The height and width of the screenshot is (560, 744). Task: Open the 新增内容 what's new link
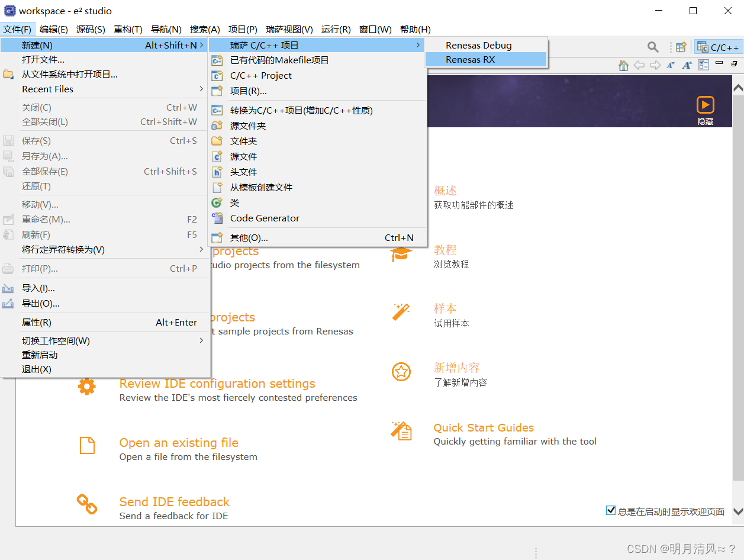[x=456, y=368]
